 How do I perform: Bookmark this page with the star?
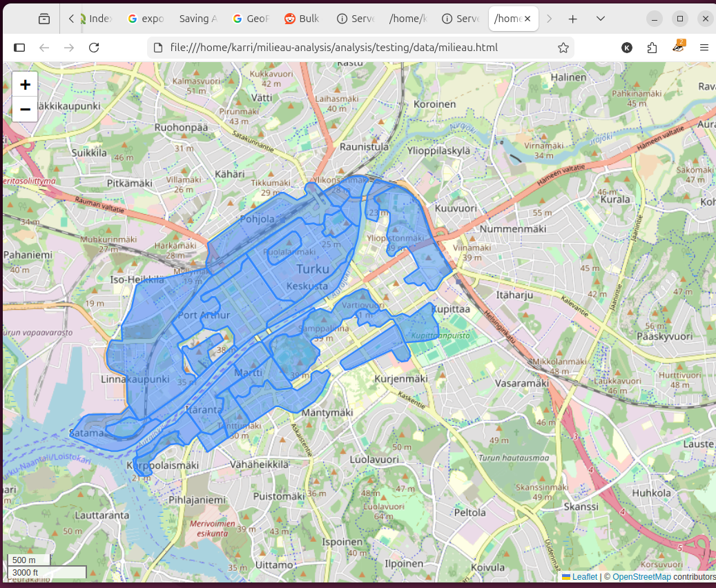[x=563, y=48]
